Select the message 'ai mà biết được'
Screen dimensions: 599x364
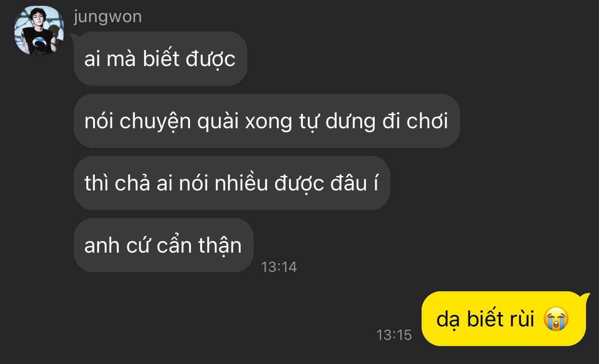(x=160, y=59)
